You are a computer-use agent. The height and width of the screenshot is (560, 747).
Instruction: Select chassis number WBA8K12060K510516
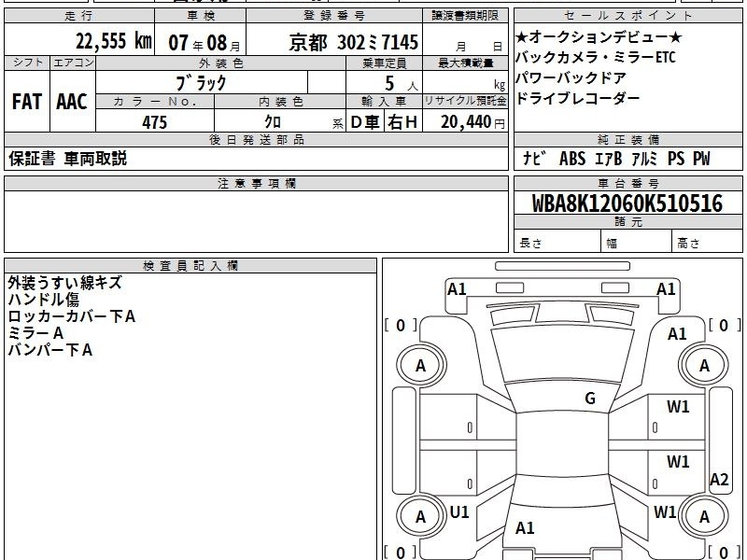tap(627, 203)
